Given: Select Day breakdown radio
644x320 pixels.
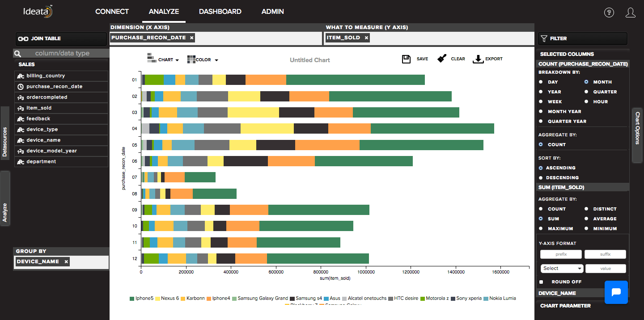Looking at the screenshot, I should point(541,82).
